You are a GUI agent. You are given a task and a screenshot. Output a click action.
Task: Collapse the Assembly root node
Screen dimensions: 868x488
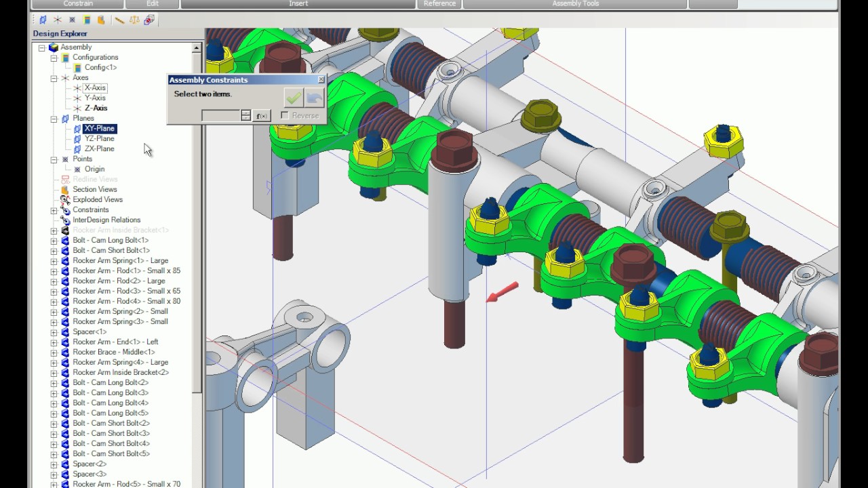42,47
